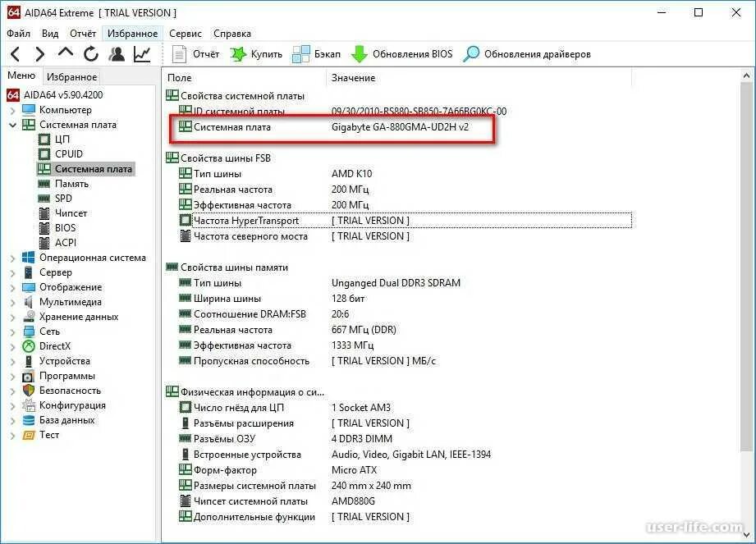
Task: Select ЦП in the sidebar tree
Action: tap(62, 139)
